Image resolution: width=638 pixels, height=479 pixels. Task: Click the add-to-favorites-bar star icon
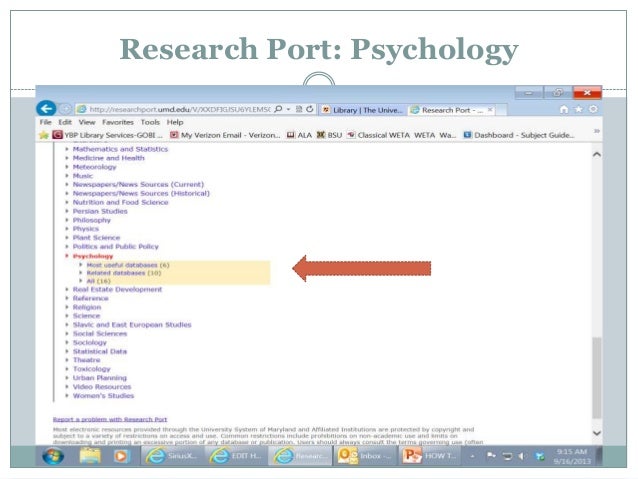tap(44, 135)
